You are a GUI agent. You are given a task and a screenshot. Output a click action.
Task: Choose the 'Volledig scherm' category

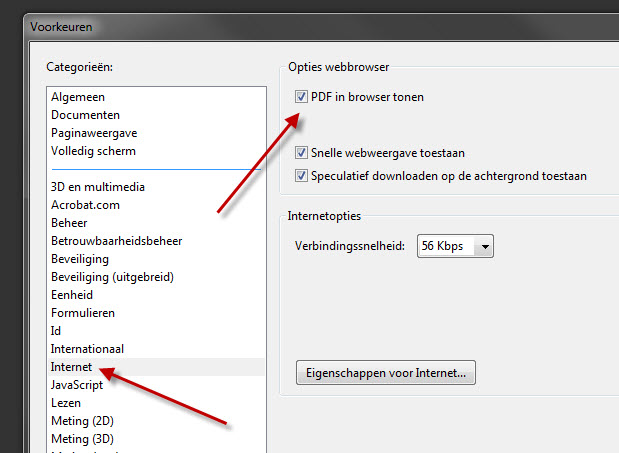point(93,151)
